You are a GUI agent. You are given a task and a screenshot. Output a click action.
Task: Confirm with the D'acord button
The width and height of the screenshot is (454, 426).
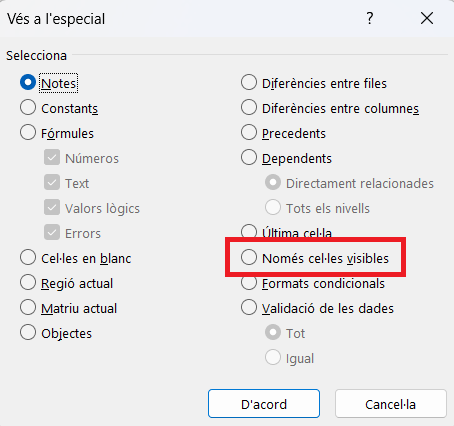coord(264,404)
